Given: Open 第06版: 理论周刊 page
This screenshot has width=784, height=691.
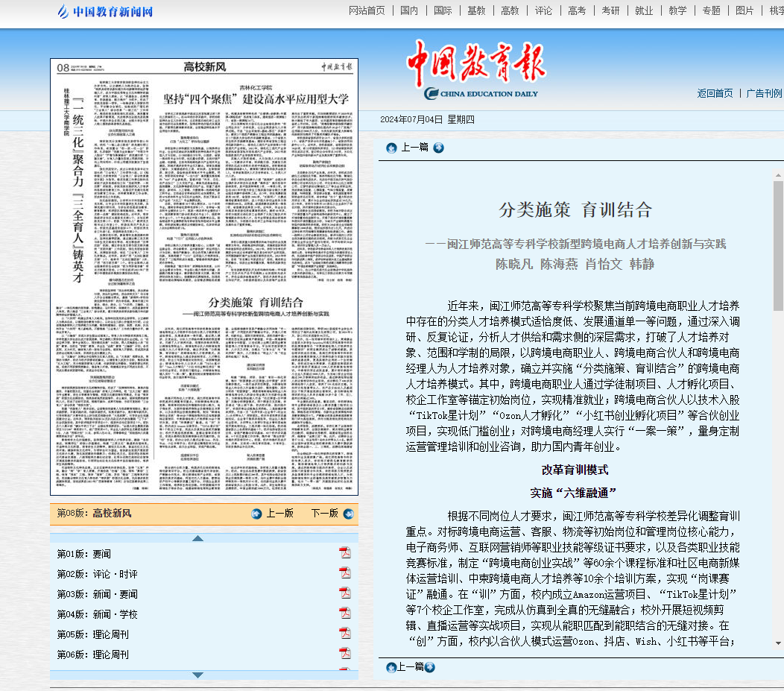Looking at the screenshot, I should 92,654.
